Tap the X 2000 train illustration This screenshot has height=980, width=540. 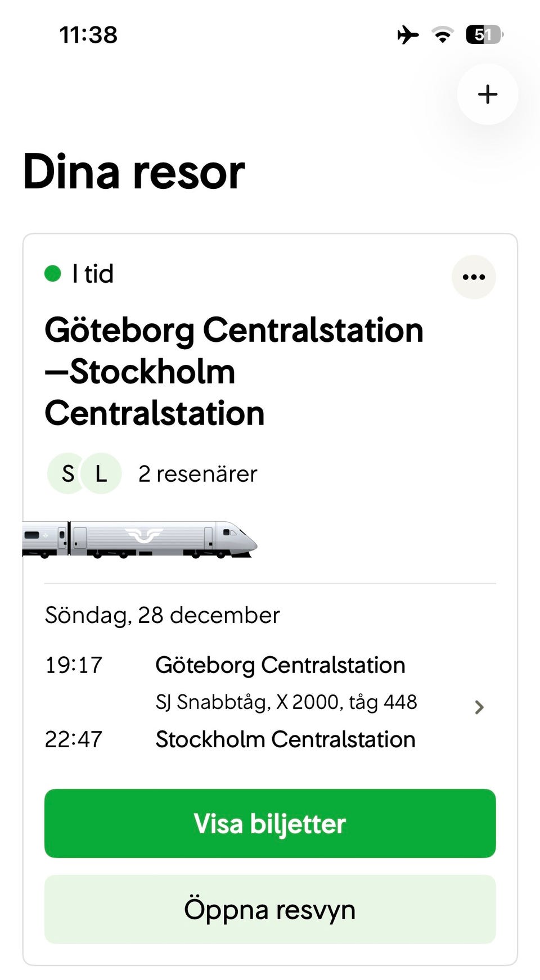coord(139,540)
